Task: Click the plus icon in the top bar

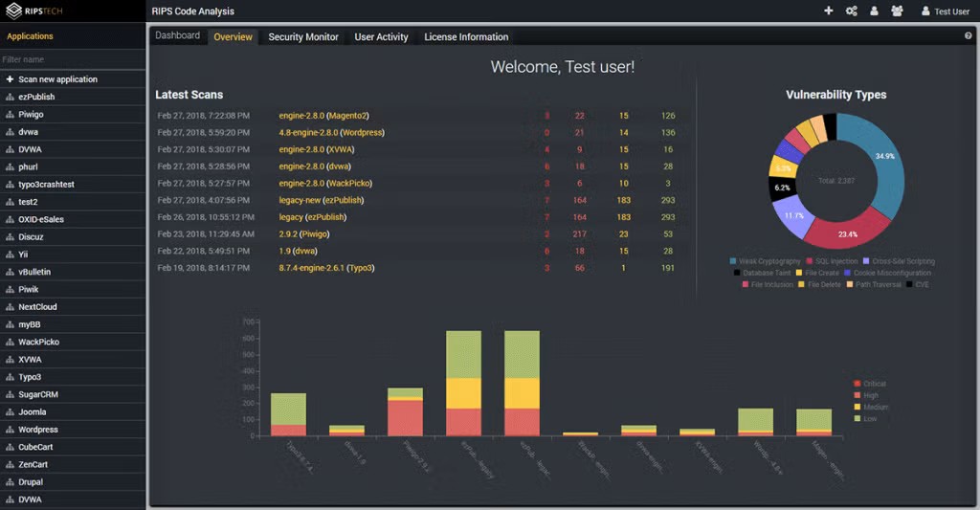Action: (828, 11)
